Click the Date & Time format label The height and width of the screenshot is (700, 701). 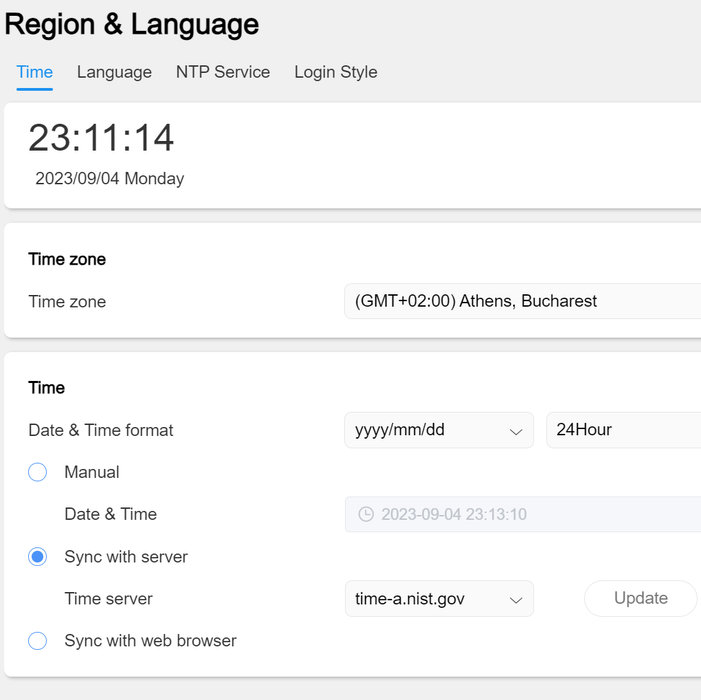pyautogui.click(x=101, y=430)
